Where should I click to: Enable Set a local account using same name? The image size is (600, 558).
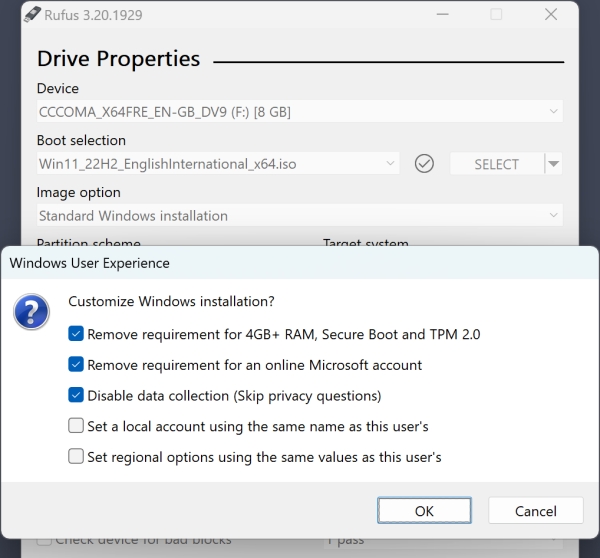tap(76, 426)
